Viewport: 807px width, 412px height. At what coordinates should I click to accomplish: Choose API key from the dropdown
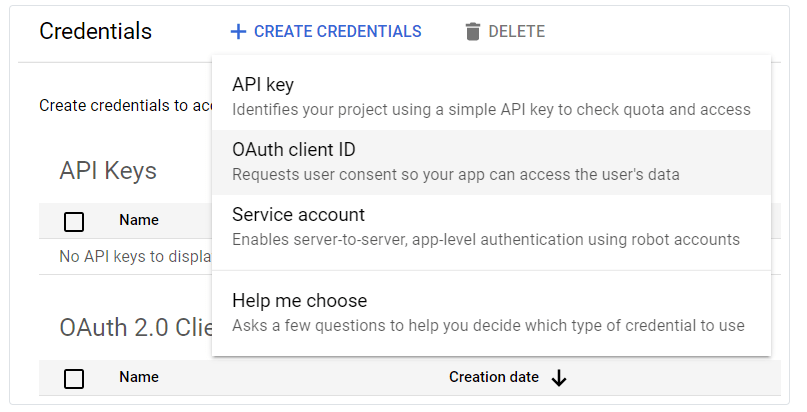tap(492, 97)
